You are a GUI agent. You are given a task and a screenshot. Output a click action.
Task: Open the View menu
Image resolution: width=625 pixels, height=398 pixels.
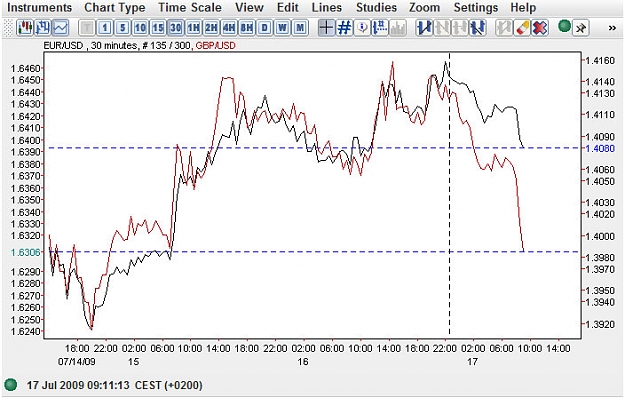tap(250, 8)
